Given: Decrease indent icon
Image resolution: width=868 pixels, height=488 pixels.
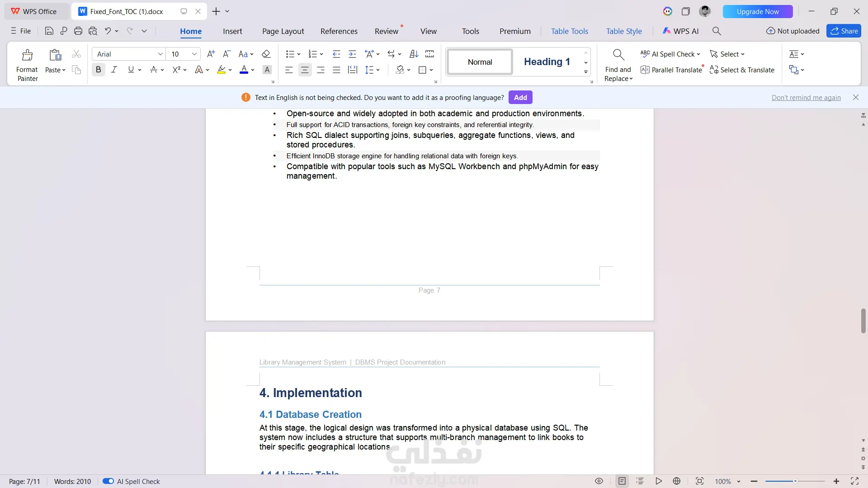Looking at the screenshot, I should 336,54.
